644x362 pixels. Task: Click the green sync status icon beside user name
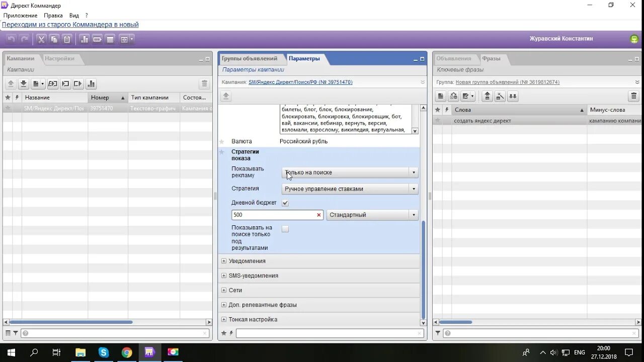[x=634, y=39]
